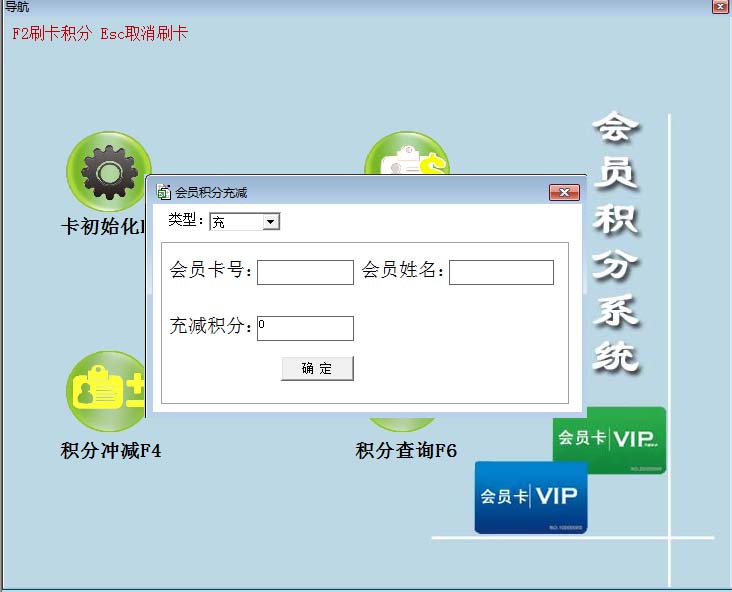Focus the 充减积分 input field
The height and width of the screenshot is (592, 732).
tap(305, 328)
